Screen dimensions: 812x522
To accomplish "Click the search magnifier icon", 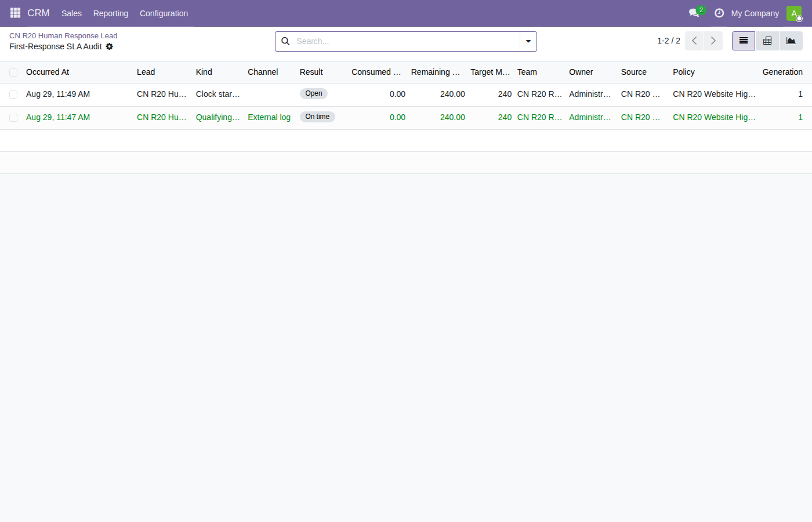I will click(x=285, y=41).
